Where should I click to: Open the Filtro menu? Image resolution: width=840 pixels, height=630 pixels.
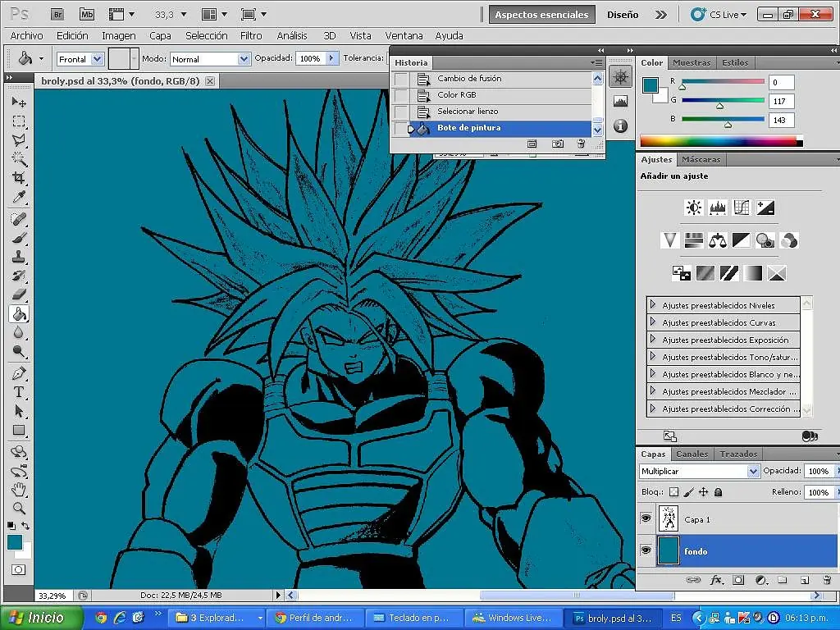tap(251, 36)
